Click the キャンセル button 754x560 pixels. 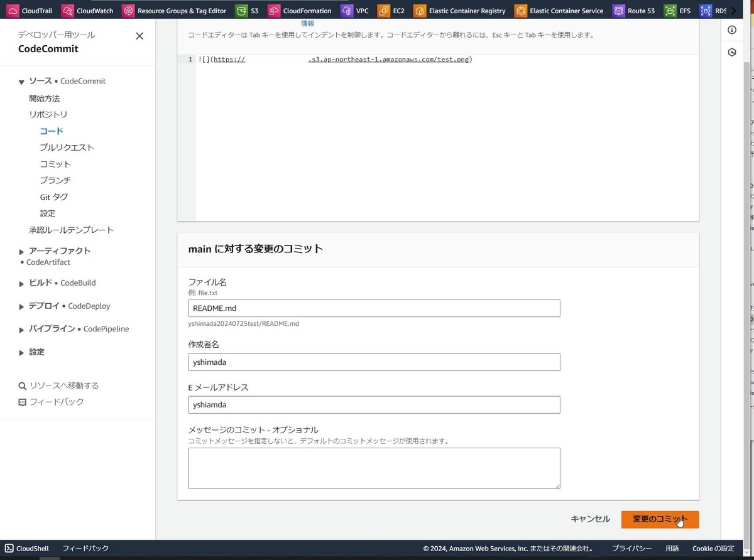(590, 519)
